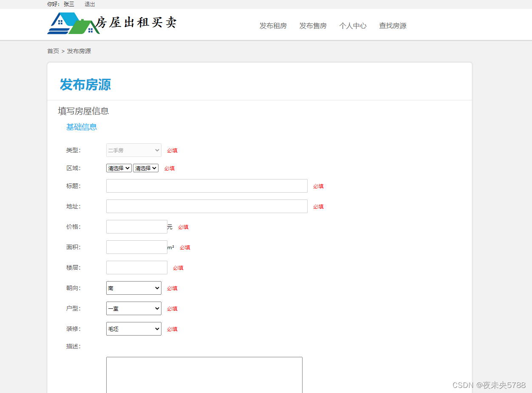Click the 基础信息 subheading
Screen dimensions: 532x393
click(x=82, y=127)
